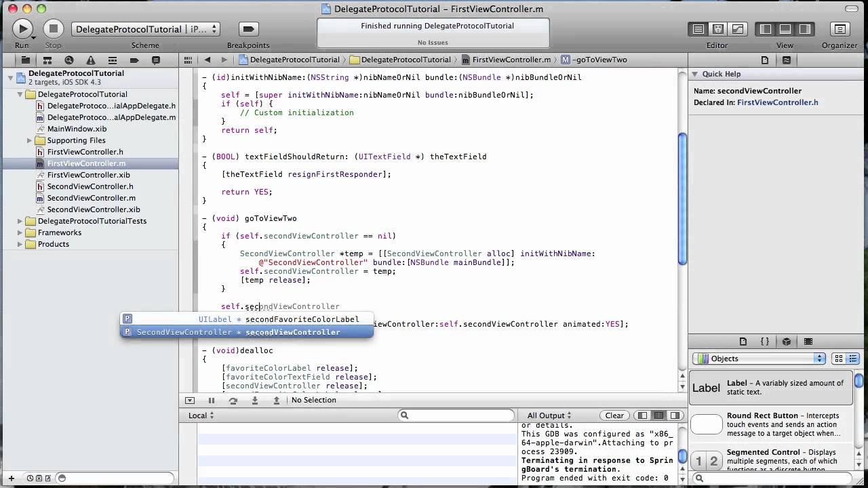The height and width of the screenshot is (488, 868).
Task: Open the Objects library dropdown
Action: tap(759, 359)
